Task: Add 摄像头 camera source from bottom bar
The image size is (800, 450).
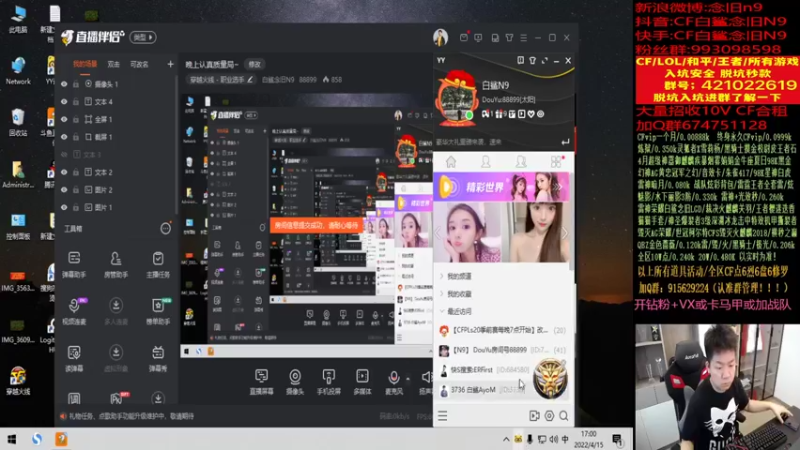Action: pyautogui.click(x=295, y=382)
